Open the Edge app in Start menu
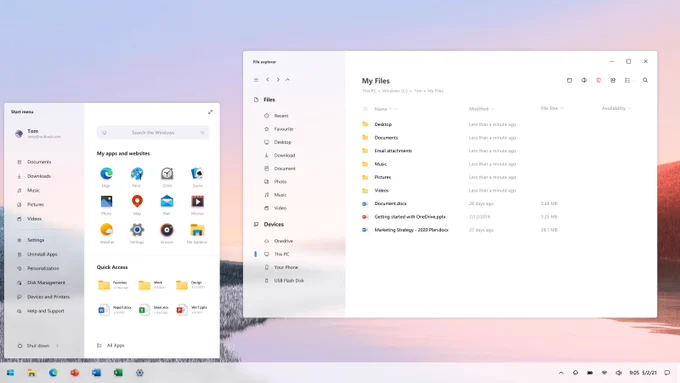Image resolution: width=680 pixels, height=383 pixels. (106, 174)
